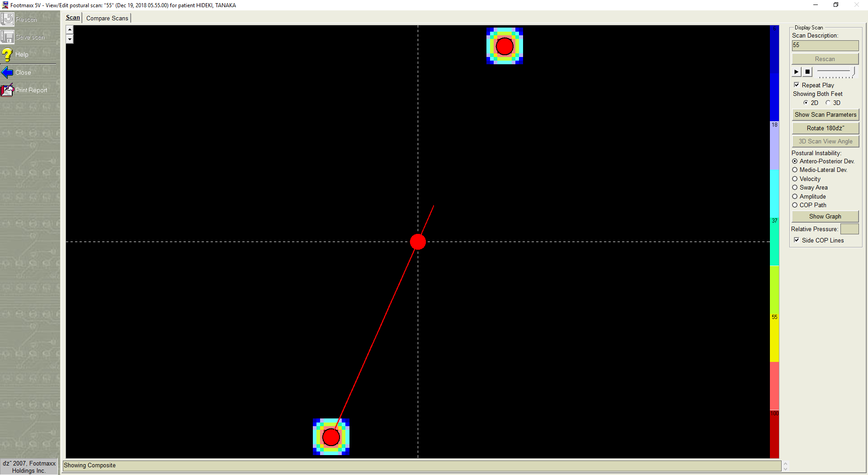This screenshot has height=475, width=868.
Task: Click the scroll down arrow above canvas
Action: (x=70, y=39)
